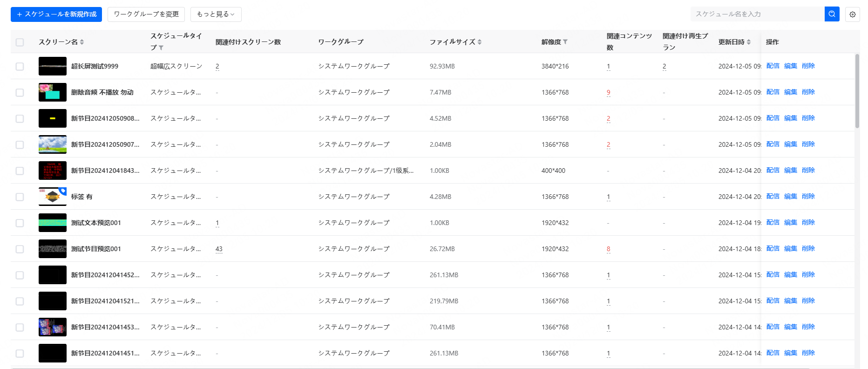Image resolution: width=868 pixels, height=369 pixels.
Task: Click 編集 link for 测试文本预览001
Action: pos(790,223)
